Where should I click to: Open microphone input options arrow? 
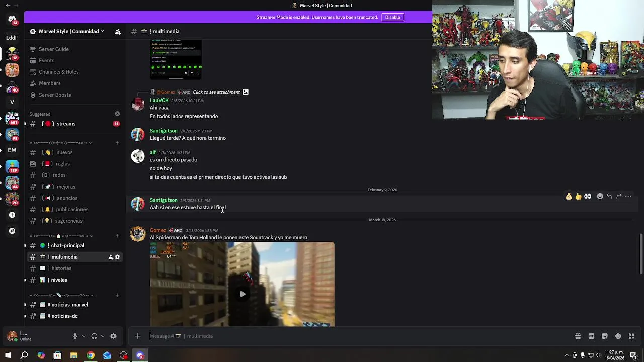[84, 336]
